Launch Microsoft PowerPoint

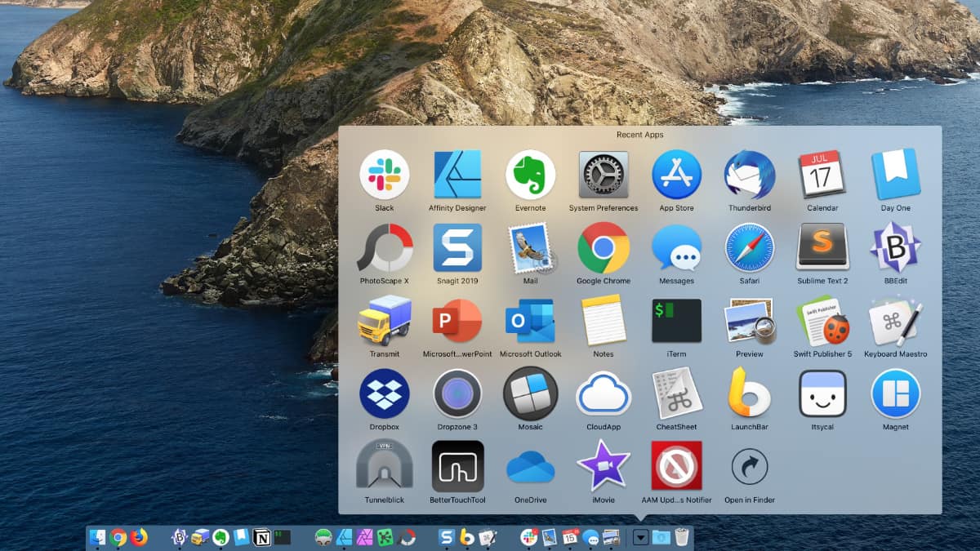pos(457,321)
